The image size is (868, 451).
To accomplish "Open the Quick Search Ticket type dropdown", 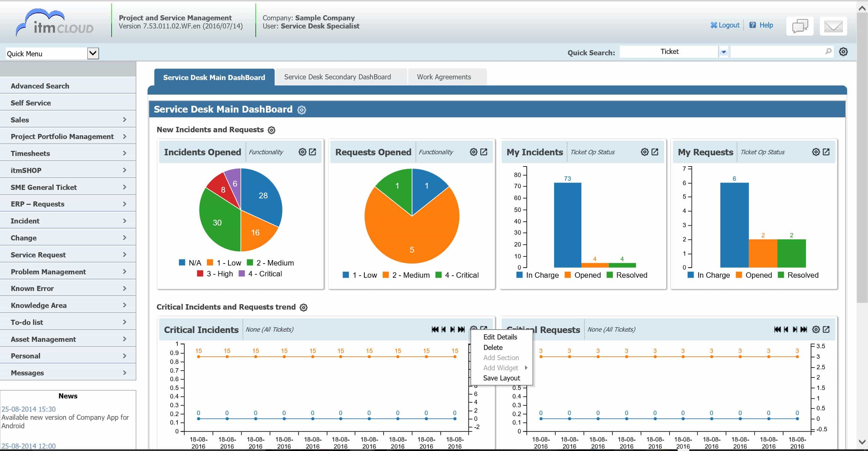I will coord(724,52).
